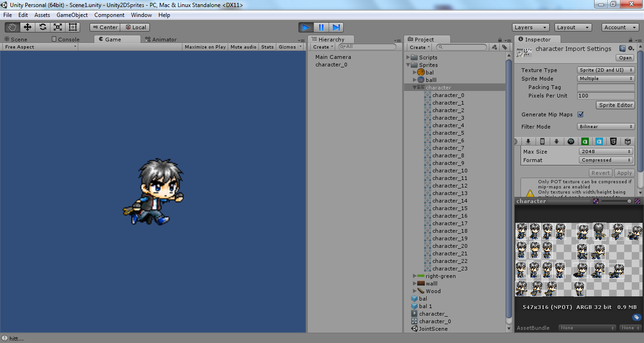Open texture Format dropdown
This screenshot has height=343, width=644.
(606, 160)
